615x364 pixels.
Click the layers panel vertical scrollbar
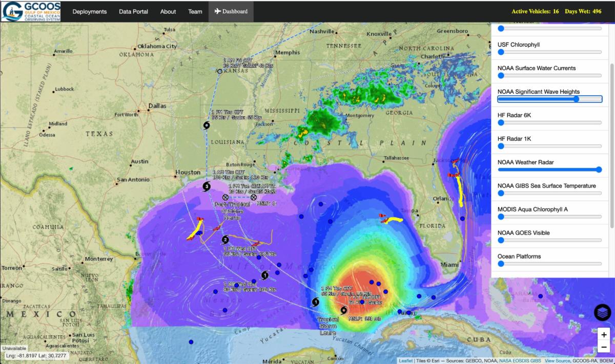pos(612,143)
